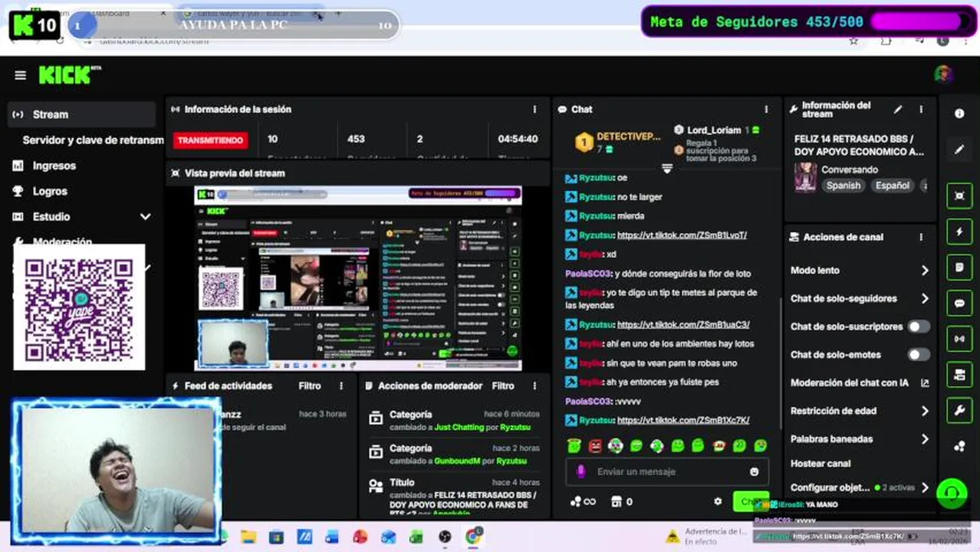Click the TRANSMITIENDO status badge
The image size is (980, 552).
(x=211, y=140)
